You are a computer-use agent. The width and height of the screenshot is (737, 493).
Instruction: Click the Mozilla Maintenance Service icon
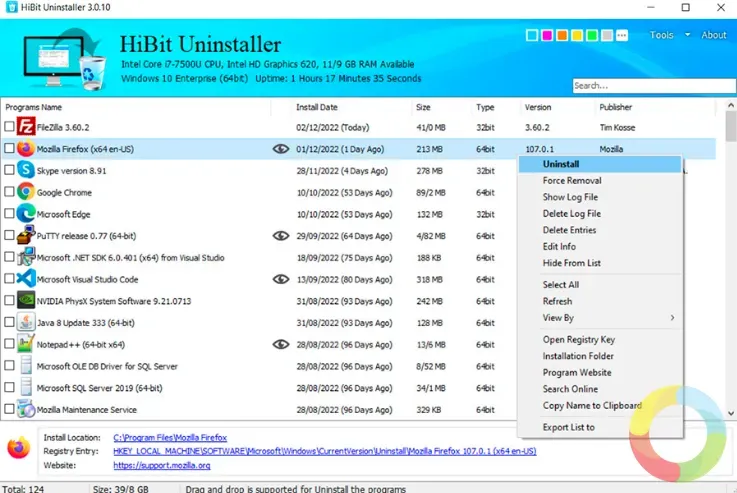(26, 409)
